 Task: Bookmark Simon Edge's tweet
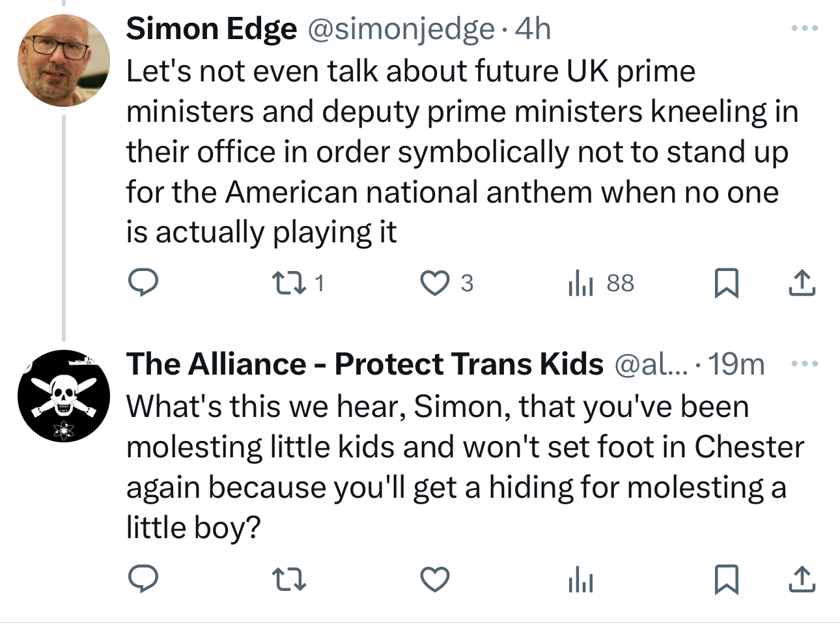[726, 283]
